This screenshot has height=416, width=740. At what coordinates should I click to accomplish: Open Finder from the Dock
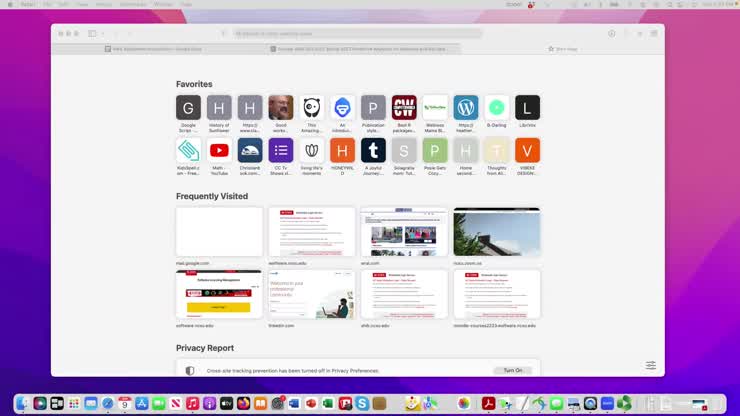pos(23,403)
